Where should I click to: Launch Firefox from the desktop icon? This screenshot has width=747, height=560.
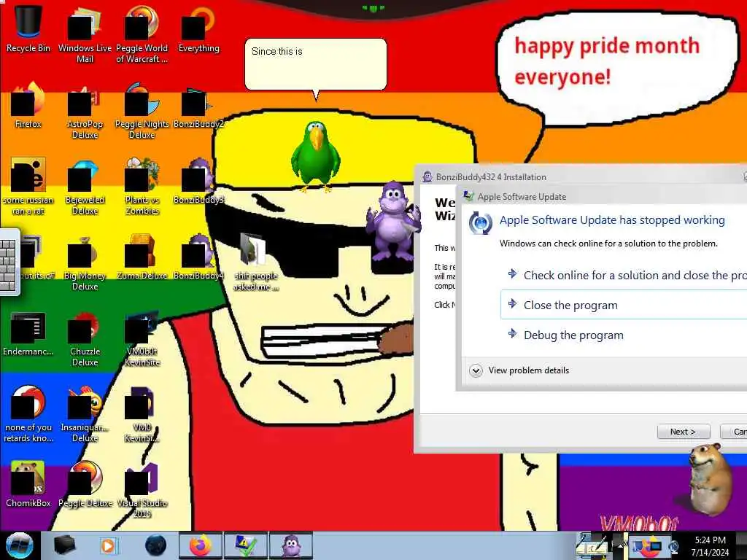pyautogui.click(x=28, y=105)
